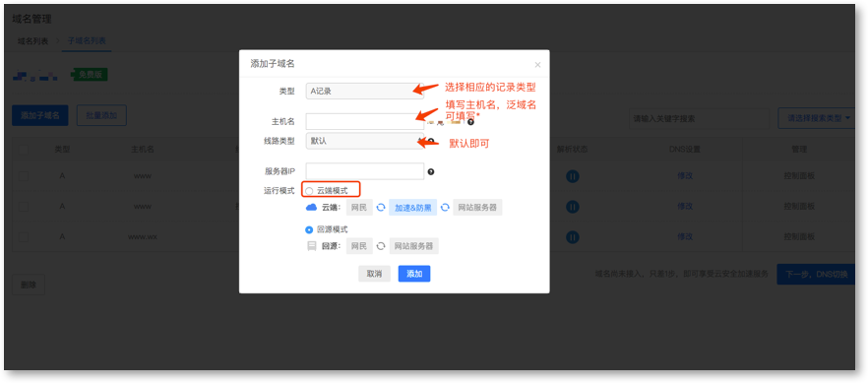Screen dimensions: 868x383
Task: Select the 回源模式 radio button
Action: tap(309, 229)
